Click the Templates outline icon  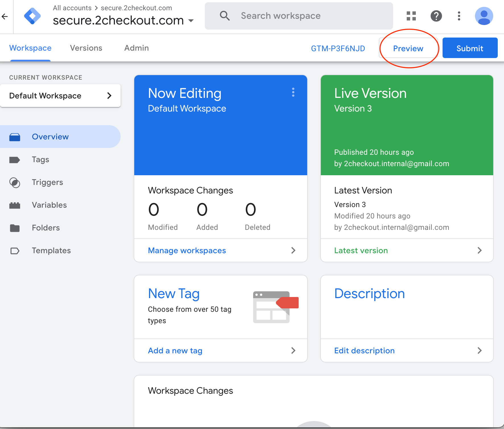[x=15, y=251]
